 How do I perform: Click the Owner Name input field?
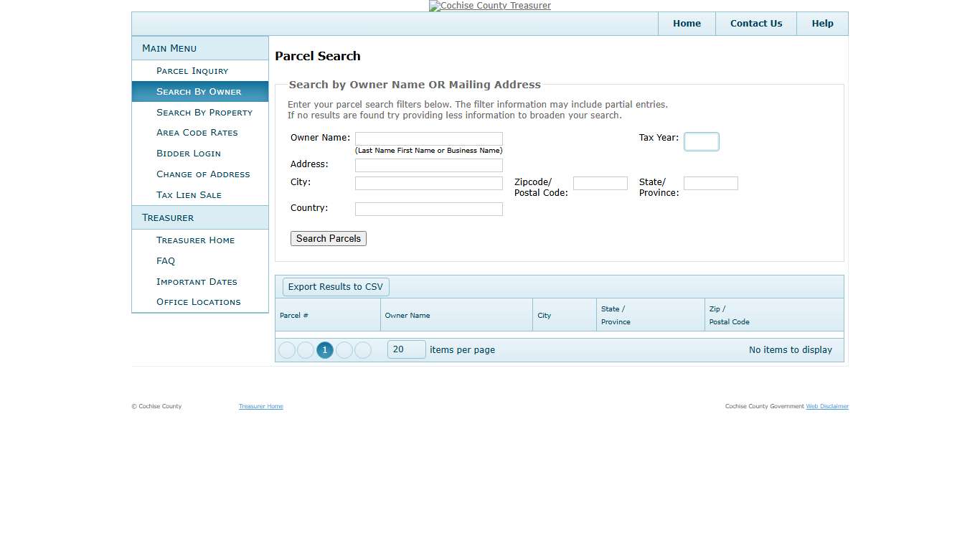pos(428,138)
